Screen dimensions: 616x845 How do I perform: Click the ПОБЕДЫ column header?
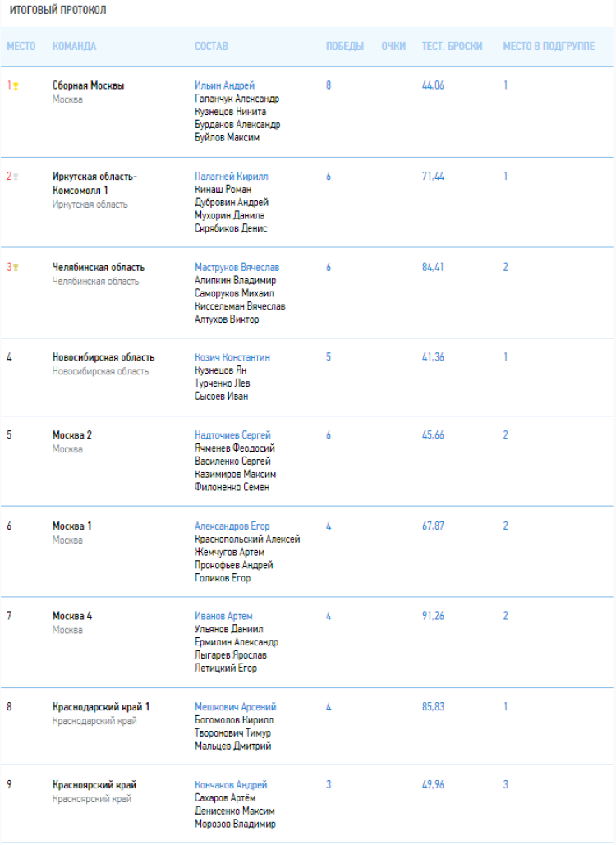[x=345, y=46]
